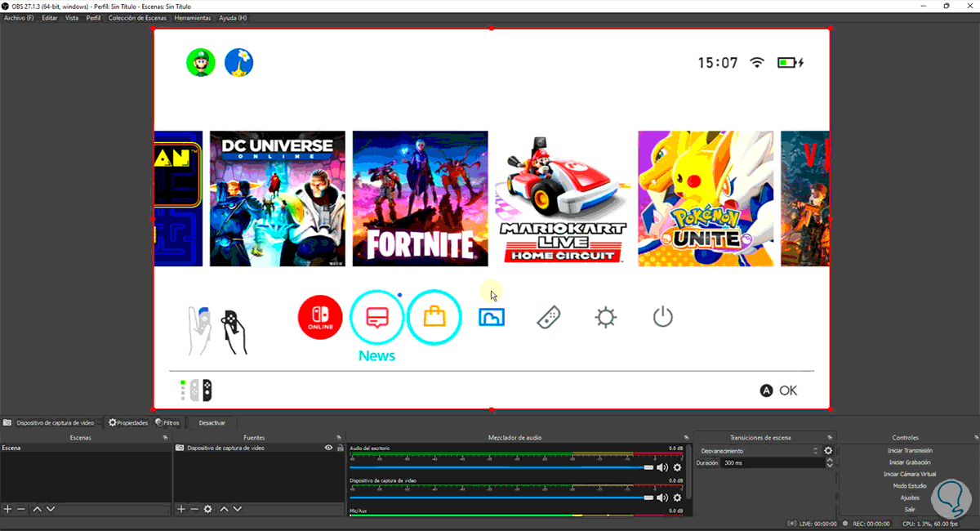
Task: Open Propiedades for the selected source
Action: click(128, 423)
